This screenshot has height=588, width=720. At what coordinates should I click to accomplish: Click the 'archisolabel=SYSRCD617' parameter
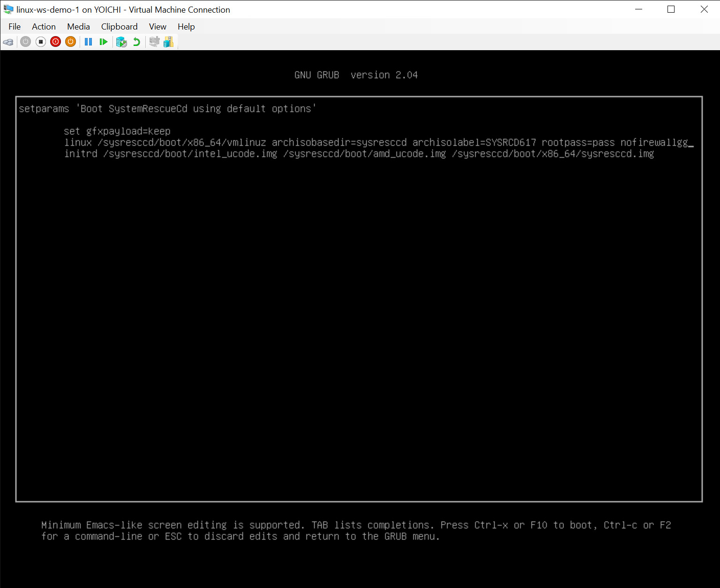click(x=474, y=143)
